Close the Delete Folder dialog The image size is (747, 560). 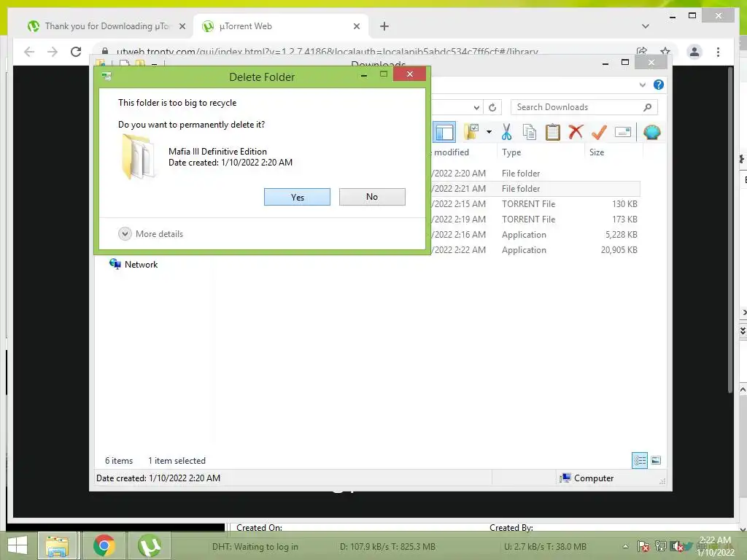(410, 74)
